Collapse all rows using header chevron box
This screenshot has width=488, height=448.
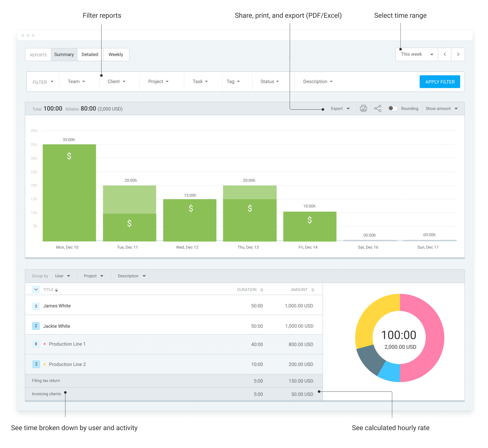point(36,289)
